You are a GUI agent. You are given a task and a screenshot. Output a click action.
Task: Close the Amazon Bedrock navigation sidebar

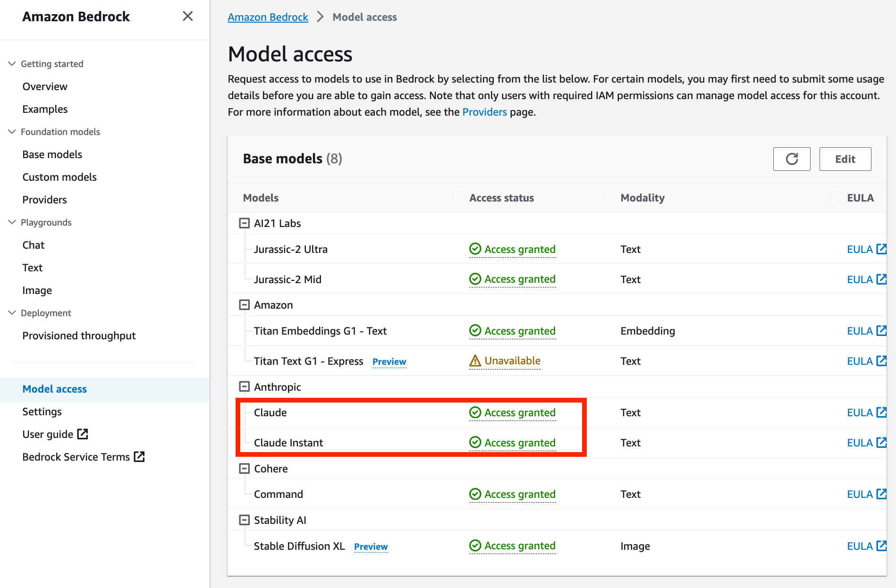(x=187, y=16)
